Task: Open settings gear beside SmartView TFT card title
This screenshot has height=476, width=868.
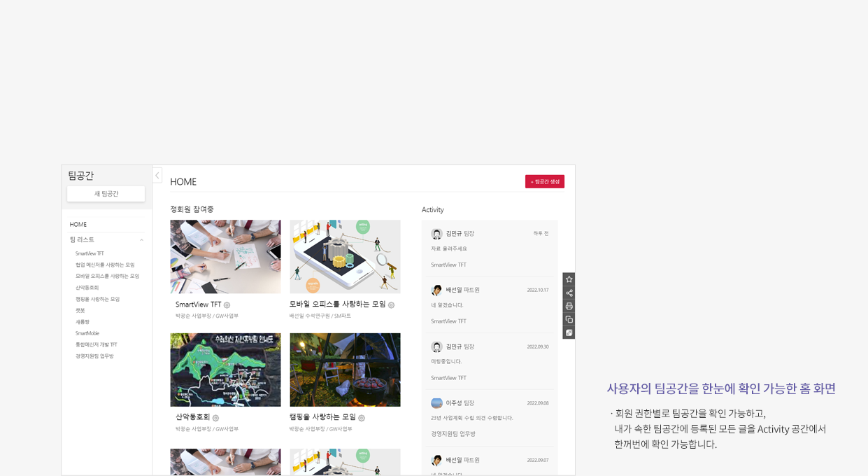Action: tap(227, 305)
